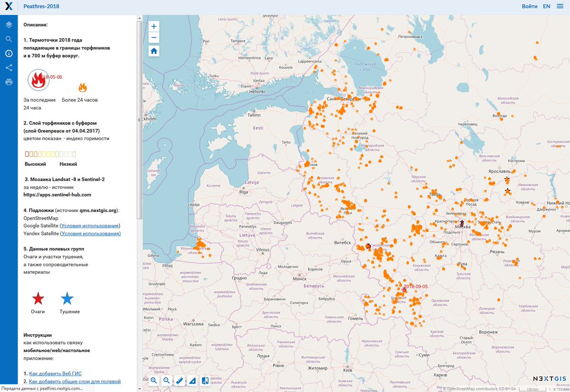Click the Войти login link
Screen dimensions: 570x392
(529, 6)
